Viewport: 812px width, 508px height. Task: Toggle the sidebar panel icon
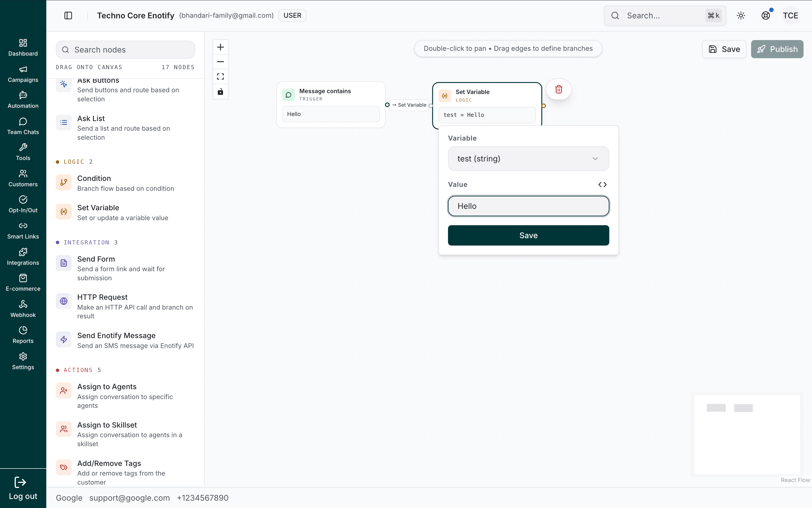pyautogui.click(x=68, y=16)
